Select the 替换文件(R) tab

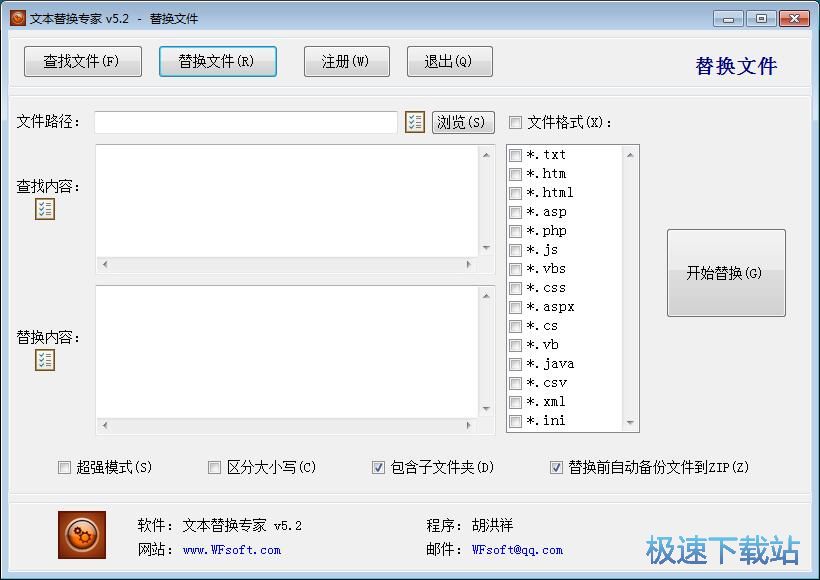217,61
